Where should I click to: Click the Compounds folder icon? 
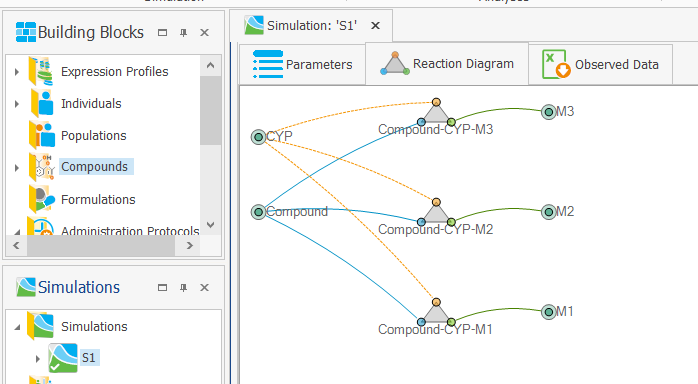pos(42,167)
